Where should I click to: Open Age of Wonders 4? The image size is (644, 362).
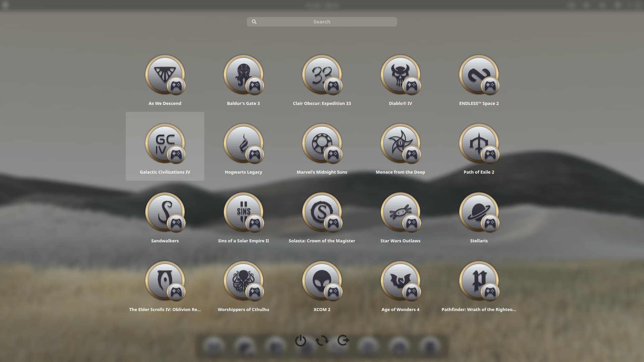pyautogui.click(x=400, y=281)
